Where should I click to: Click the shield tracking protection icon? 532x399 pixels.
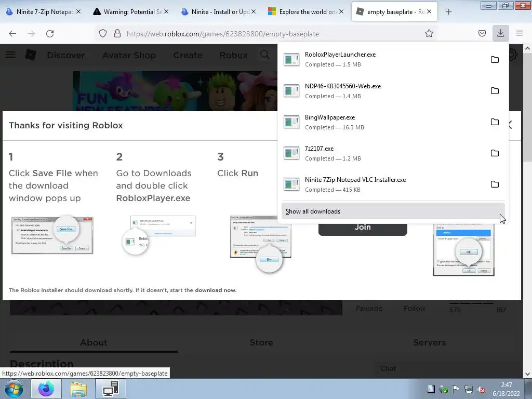(103, 34)
